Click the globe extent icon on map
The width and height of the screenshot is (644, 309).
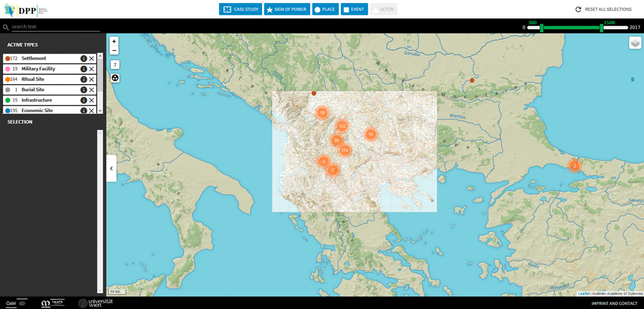tap(115, 78)
